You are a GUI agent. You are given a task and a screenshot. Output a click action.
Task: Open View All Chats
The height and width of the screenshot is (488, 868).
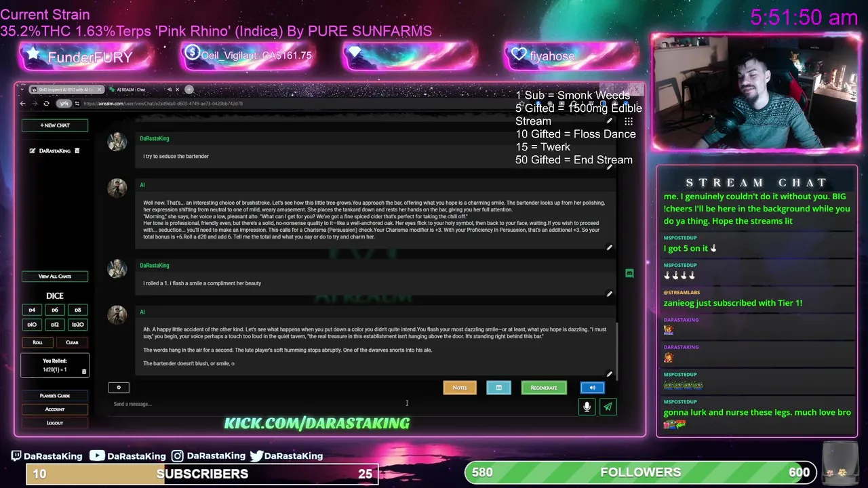click(x=54, y=277)
